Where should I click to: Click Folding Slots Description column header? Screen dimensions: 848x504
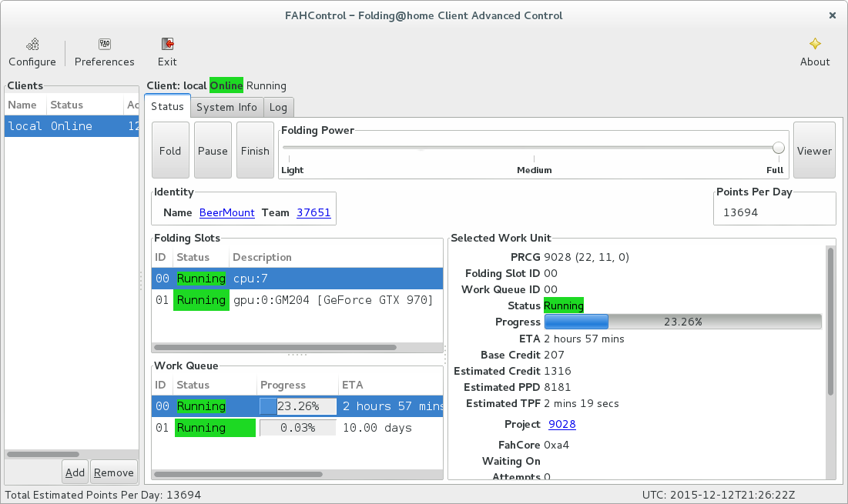click(335, 257)
